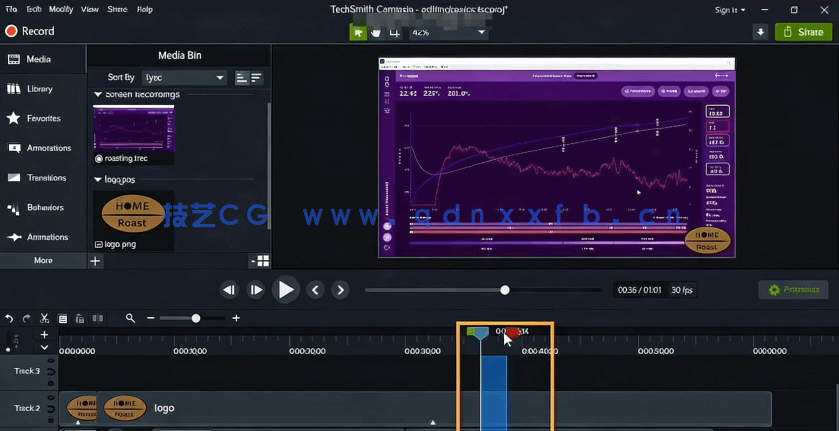The width and height of the screenshot is (839, 431).
Task: Click the descending sort order icon
Action: [x=256, y=78]
